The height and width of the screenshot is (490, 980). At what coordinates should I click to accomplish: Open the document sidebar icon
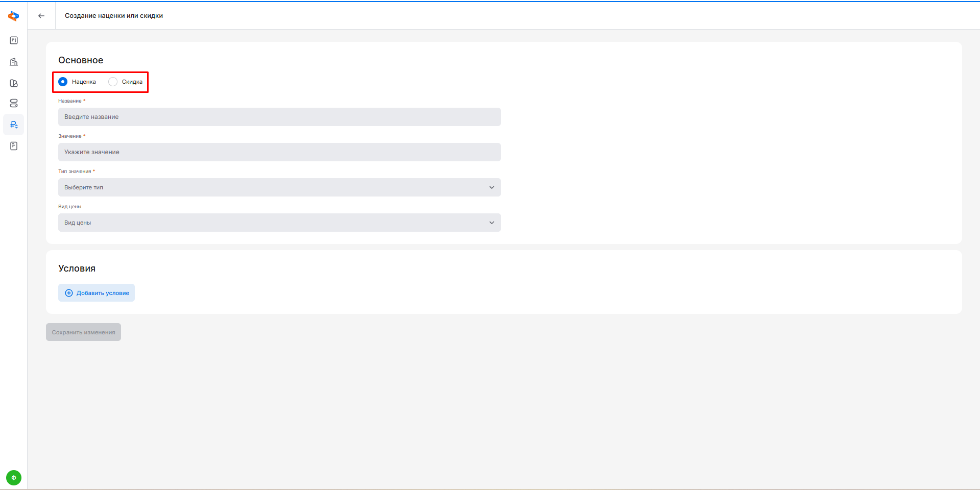click(14, 146)
